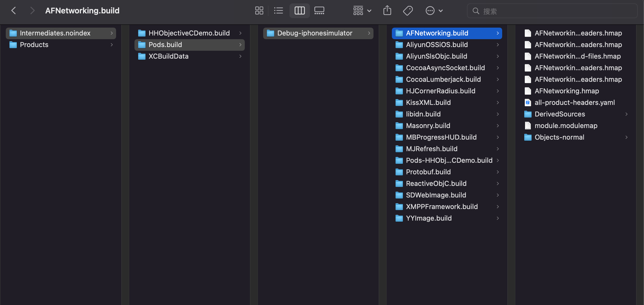Open the more actions ellipsis menu
Screen dimensions: 644x305
[x=434, y=11]
